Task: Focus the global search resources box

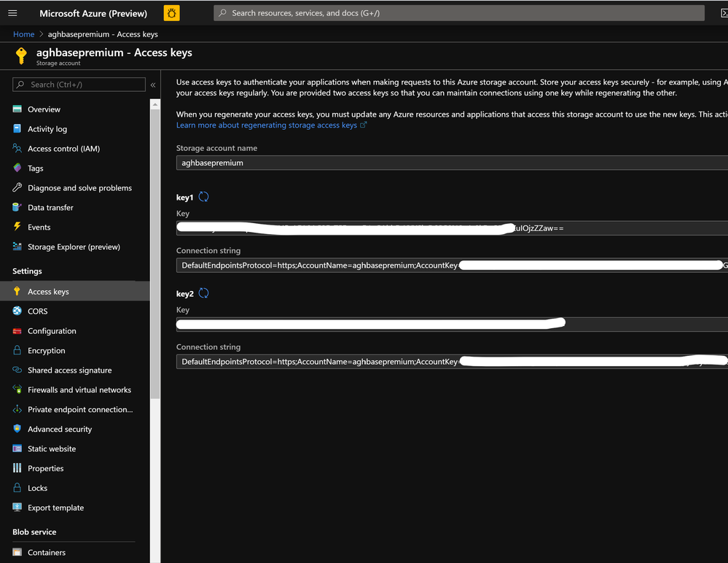Action: [458, 13]
